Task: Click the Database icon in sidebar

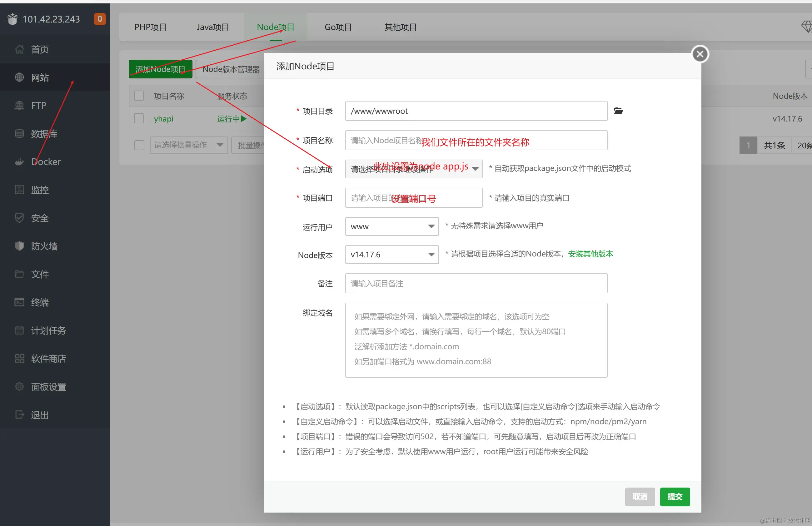Action: pyautogui.click(x=19, y=133)
